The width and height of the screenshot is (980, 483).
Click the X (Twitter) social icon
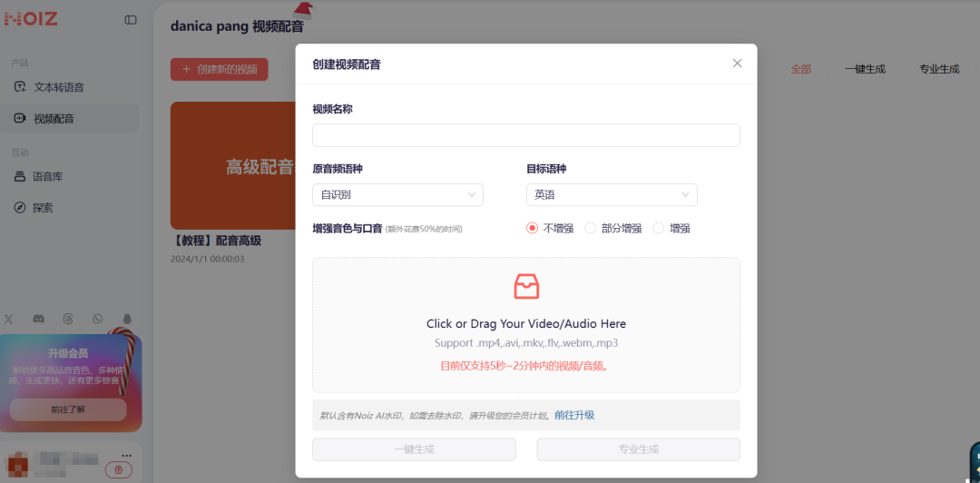coord(9,319)
